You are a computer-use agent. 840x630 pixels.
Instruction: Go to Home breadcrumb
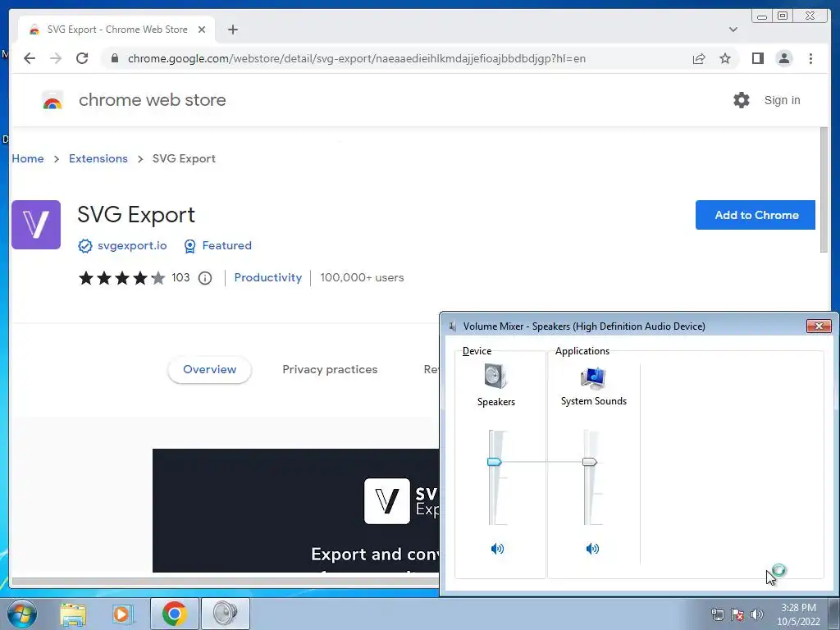(x=28, y=158)
